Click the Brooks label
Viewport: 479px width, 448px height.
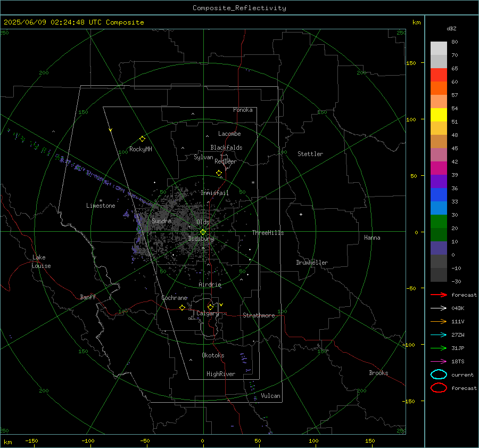378,373
